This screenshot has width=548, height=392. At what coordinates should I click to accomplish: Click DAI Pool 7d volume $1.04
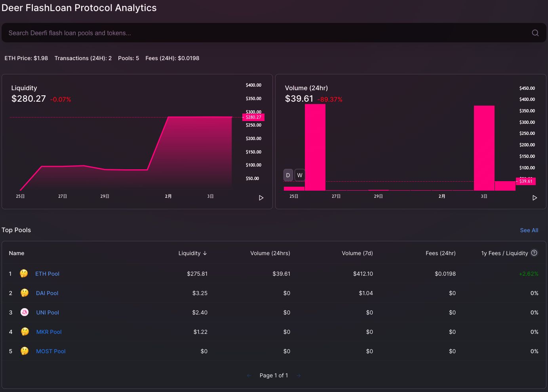click(x=366, y=293)
